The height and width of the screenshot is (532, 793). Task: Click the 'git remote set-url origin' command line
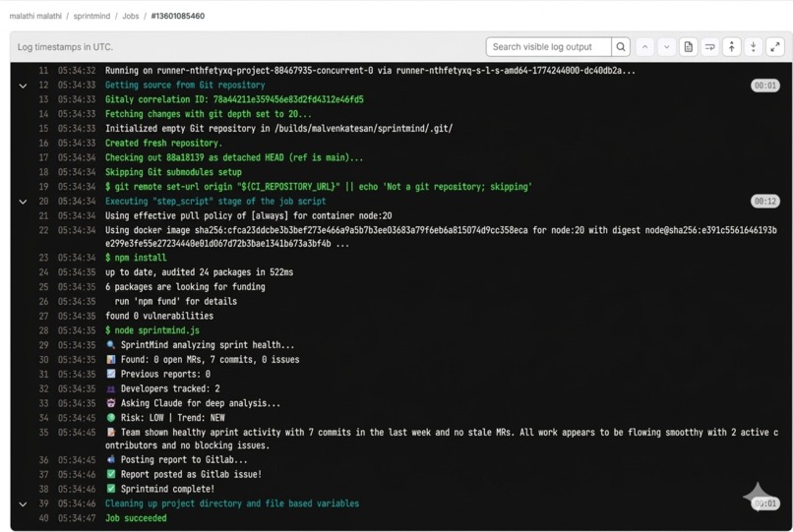point(319,187)
